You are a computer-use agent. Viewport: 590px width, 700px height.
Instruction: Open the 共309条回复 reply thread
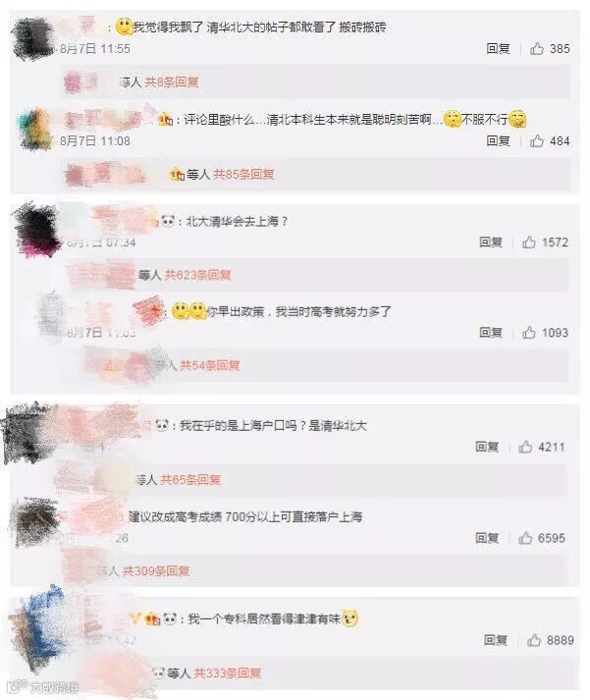point(156,570)
